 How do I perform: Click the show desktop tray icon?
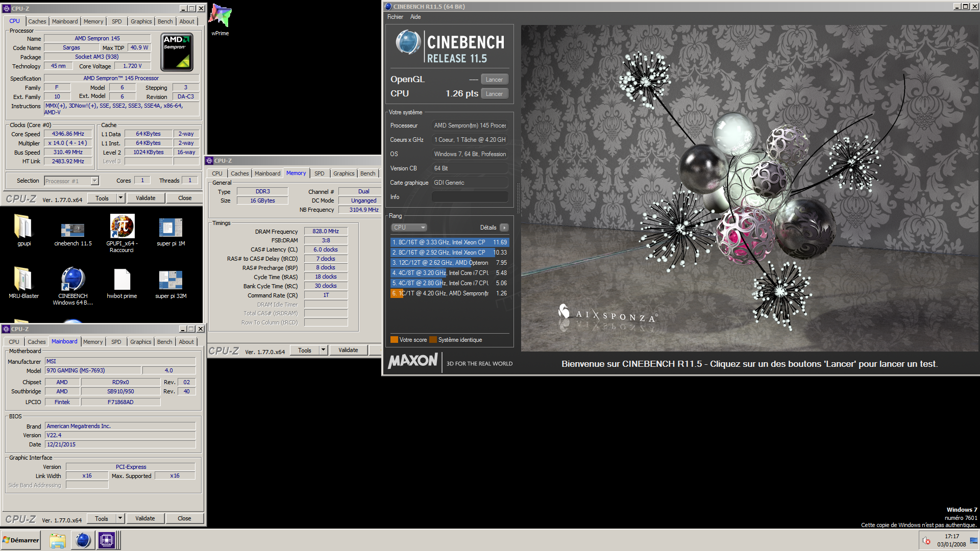[x=974, y=540]
